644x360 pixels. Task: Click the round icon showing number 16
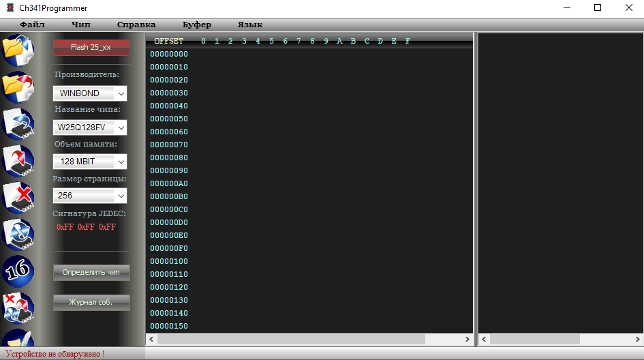pyautogui.click(x=18, y=271)
